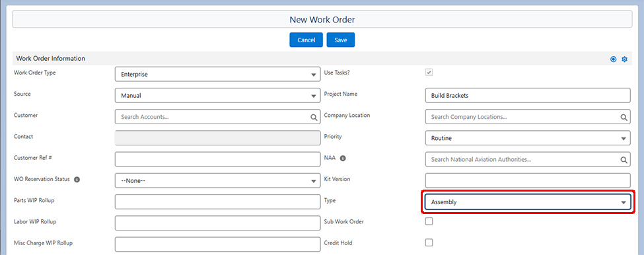
Task: Expand the WO Reservation Status dropdown
Action: click(218, 180)
